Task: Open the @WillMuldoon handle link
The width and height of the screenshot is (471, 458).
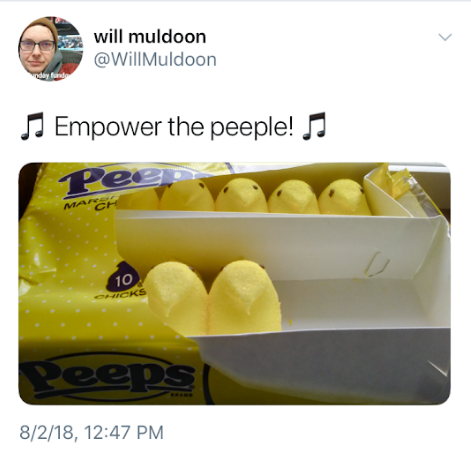Action: tap(155, 60)
